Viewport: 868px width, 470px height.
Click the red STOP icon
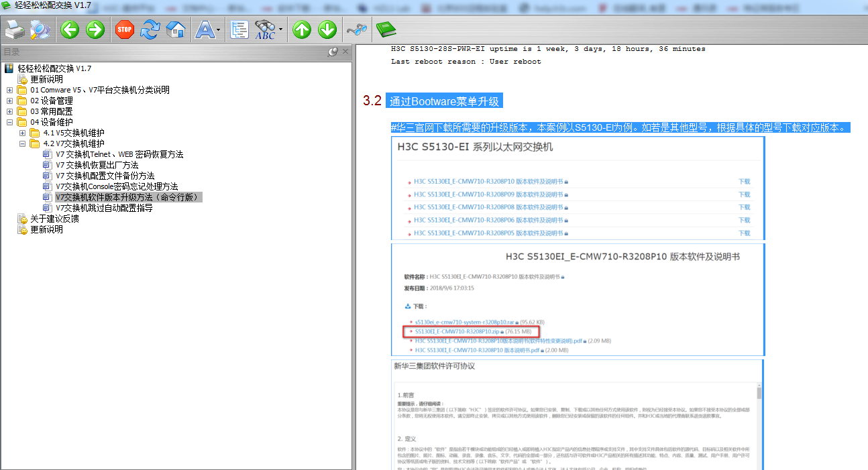click(x=125, y=30)
